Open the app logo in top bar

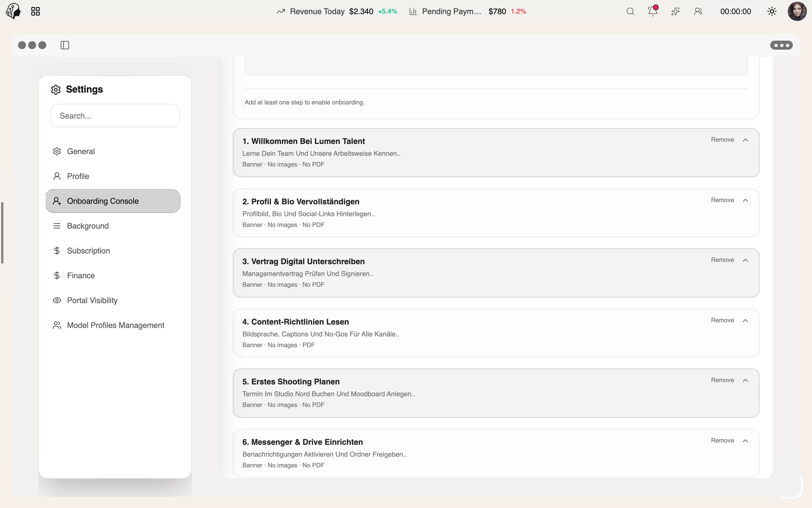[x=14, y=11]
